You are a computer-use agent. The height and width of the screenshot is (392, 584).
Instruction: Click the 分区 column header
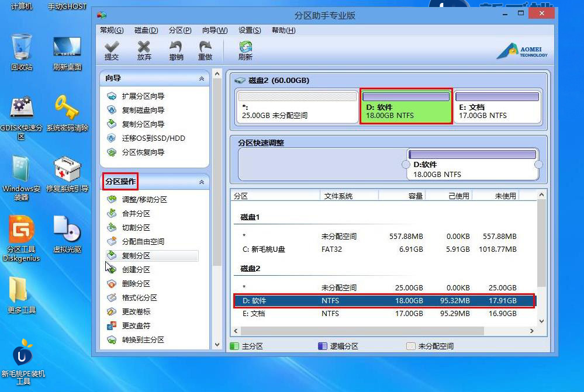click(x=275, y=196)
